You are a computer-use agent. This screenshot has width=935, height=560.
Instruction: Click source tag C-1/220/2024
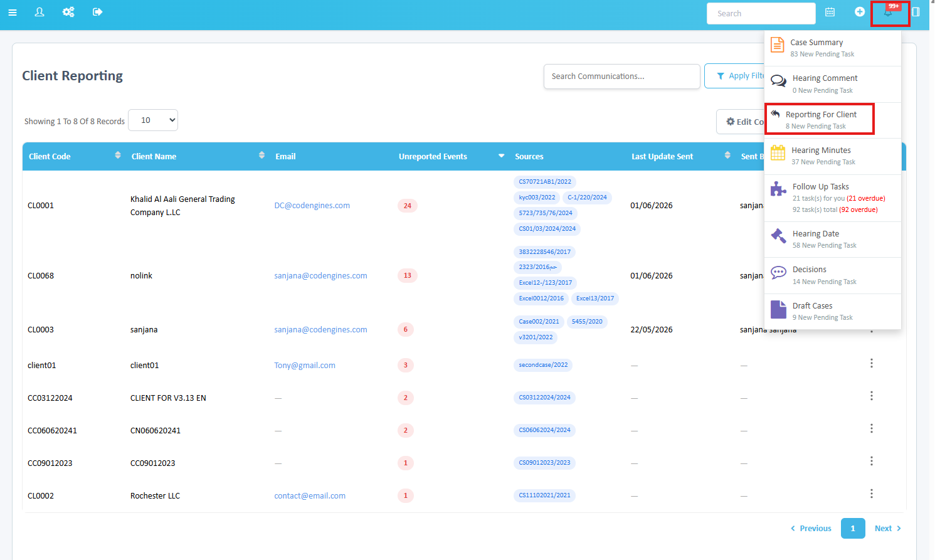587,198
